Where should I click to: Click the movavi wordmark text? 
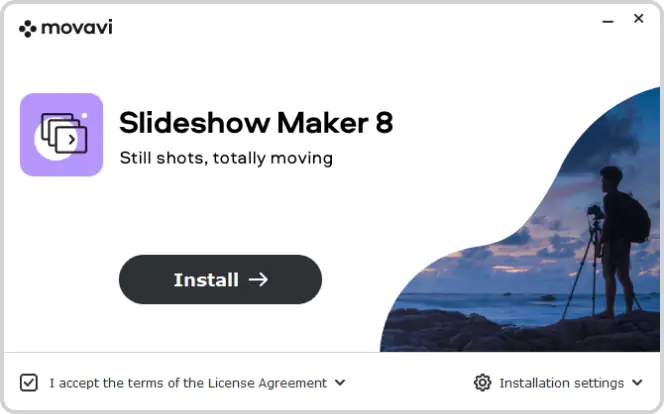tap(77, 28)
